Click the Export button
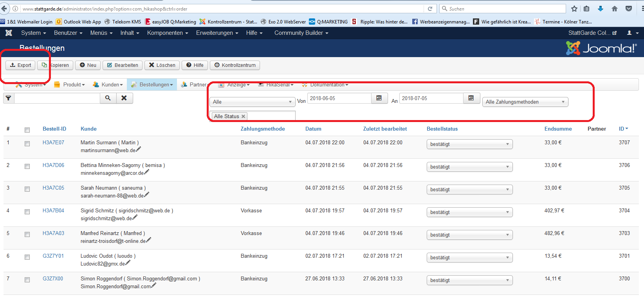 click(x=20, y=65)
